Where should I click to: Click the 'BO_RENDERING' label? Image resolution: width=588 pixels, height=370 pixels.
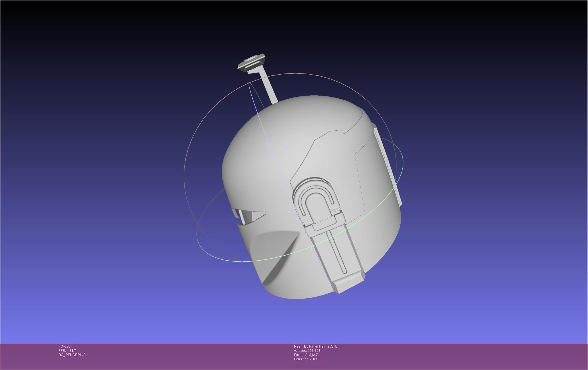pyautogui.click(x=72, y=355)
